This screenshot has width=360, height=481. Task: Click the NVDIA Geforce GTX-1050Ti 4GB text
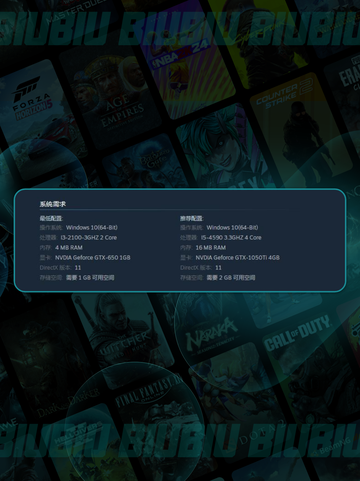point(238,258)
